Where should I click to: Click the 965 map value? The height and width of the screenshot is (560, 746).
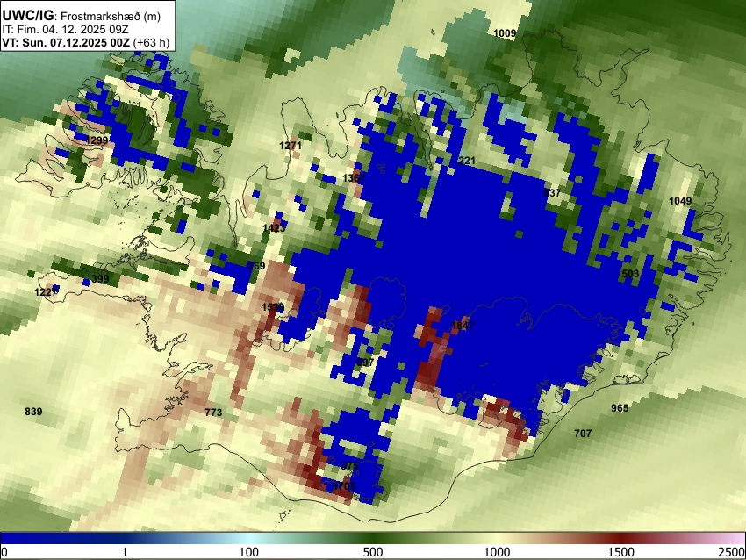tap(620, 408)
